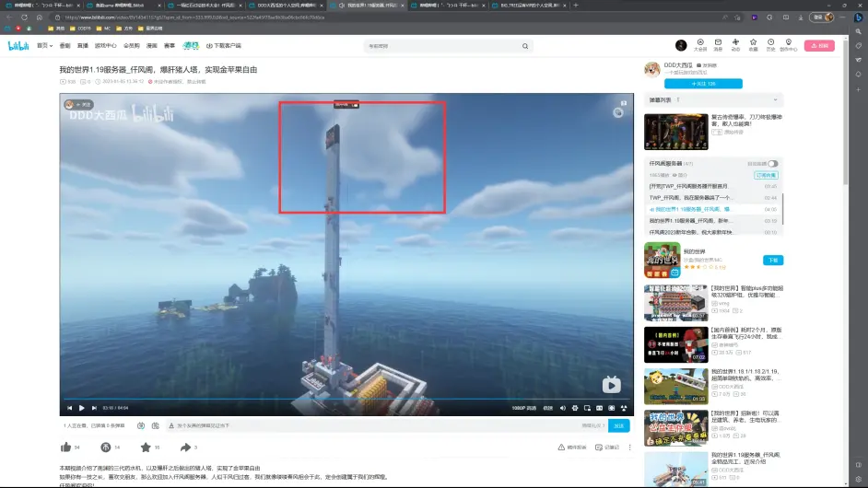
Task: Toggle the danmaku display switch under video
Action: (x=140, y=425)
